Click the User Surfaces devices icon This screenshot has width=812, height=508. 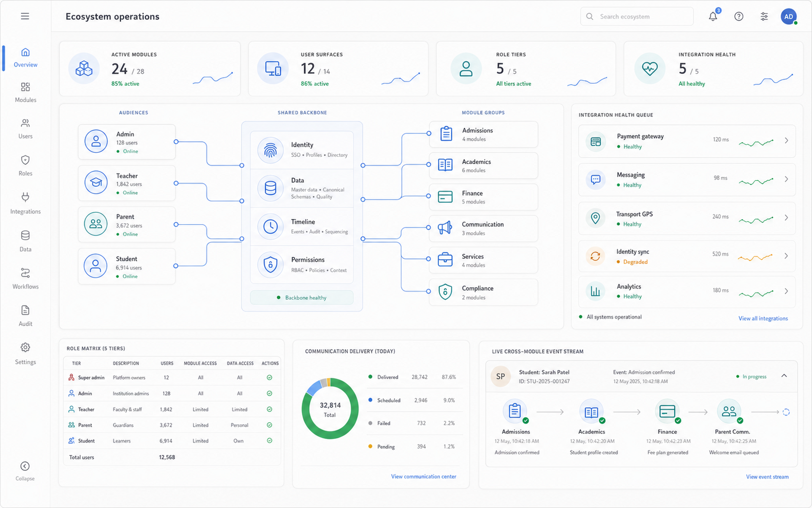(273, 69)
